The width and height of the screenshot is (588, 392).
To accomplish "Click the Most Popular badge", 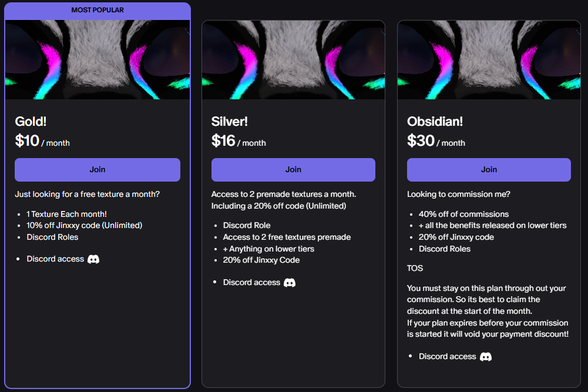I will click(98, 10).
